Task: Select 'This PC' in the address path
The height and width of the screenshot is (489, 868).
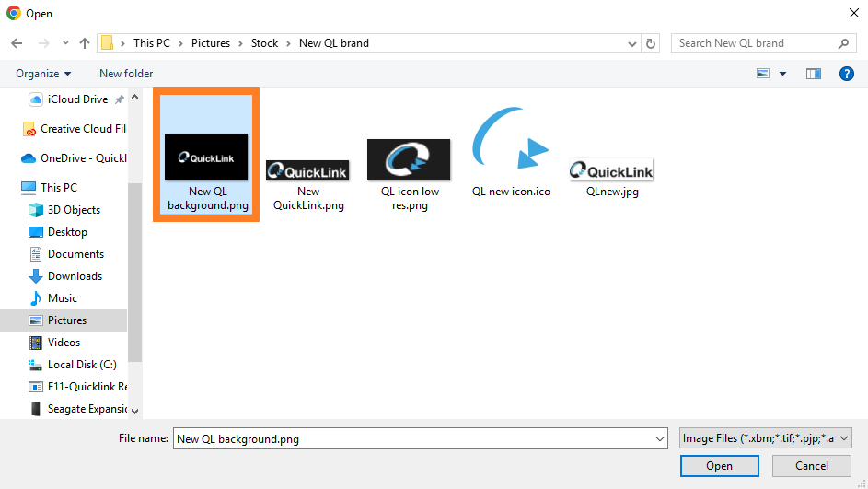Action: (x=152, y=43)
